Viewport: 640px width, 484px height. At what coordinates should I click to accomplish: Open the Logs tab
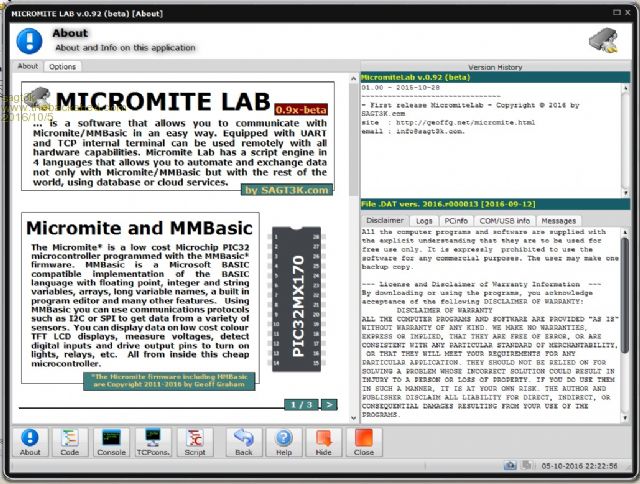point(424,220)
